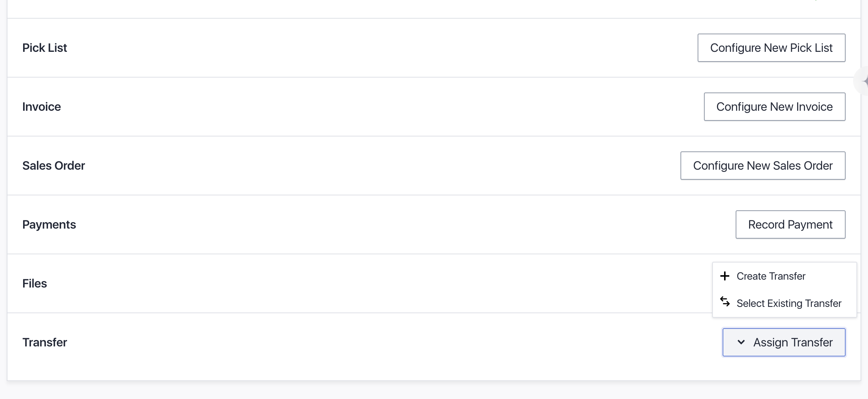
Task: Choose Select Existing Transfer menu entry
Action: click(784, 303)
